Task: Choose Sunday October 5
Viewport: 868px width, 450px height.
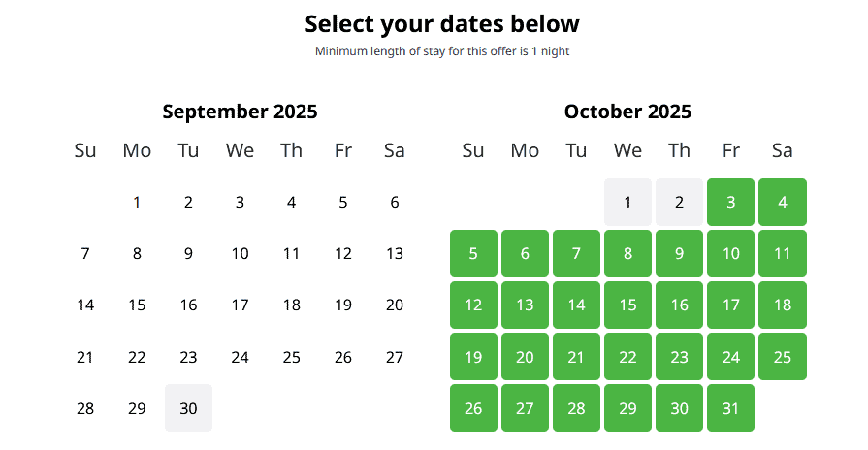Action: 473,253
